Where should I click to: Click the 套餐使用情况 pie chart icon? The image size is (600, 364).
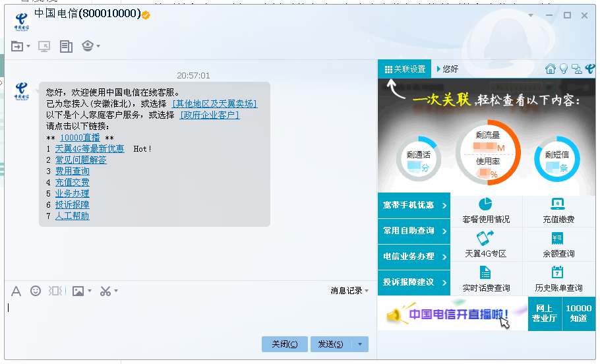485,204
